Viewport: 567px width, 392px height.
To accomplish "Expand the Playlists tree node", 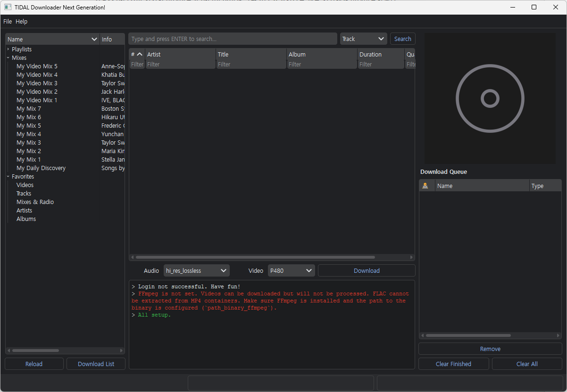I will (x=8, y=49).
